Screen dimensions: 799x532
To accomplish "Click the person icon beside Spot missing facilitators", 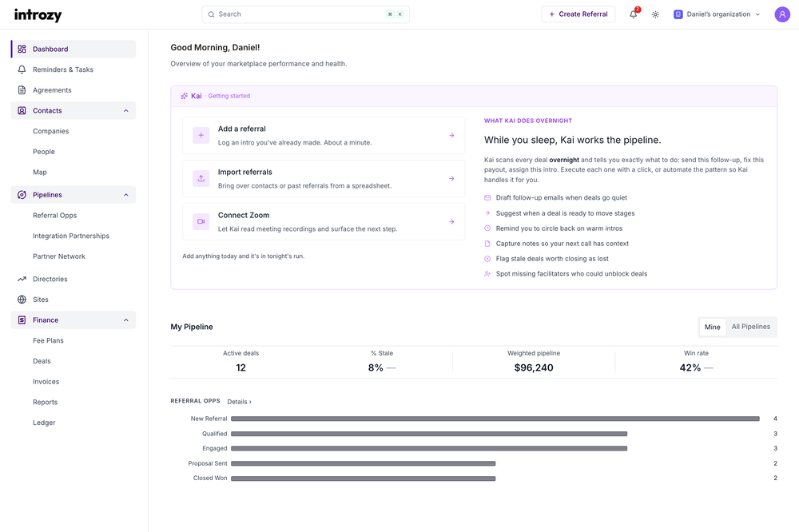I will (x=487, y=274).
